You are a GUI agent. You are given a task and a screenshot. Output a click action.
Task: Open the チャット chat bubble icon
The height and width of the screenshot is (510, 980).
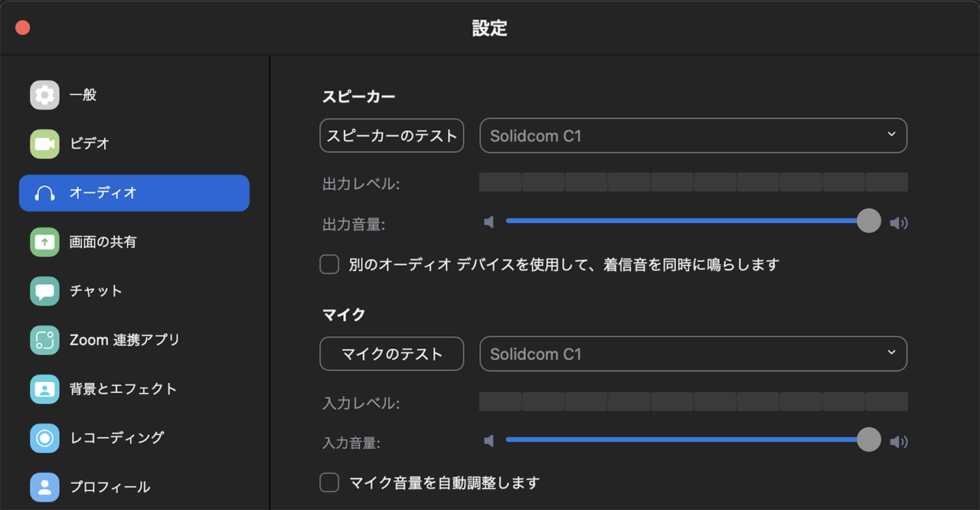[x=44, y=291]
